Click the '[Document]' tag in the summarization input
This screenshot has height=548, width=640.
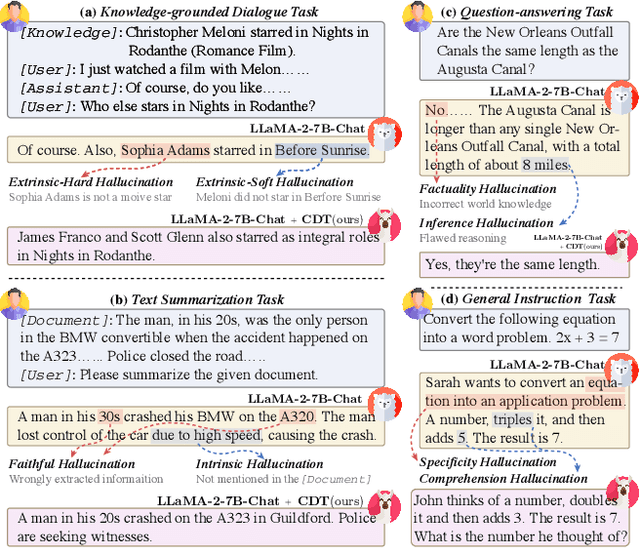(64, 320)
